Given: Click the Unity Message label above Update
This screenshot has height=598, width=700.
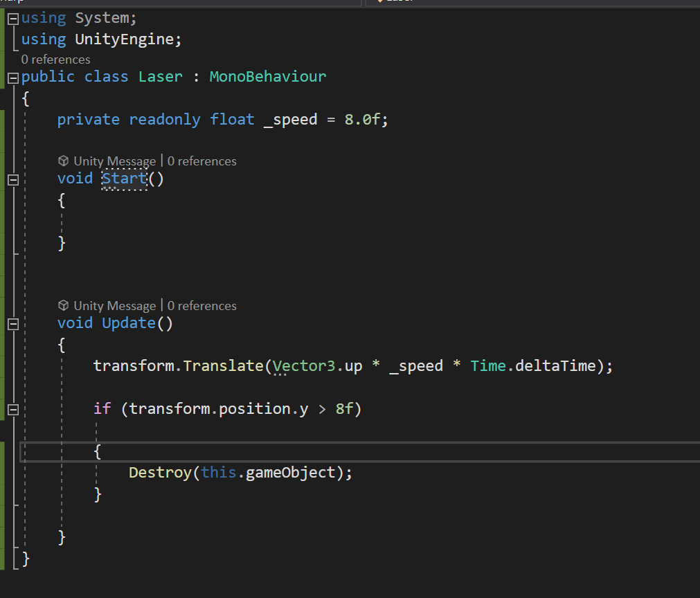Looking at the screenshot, I should (x=115, y=305).
